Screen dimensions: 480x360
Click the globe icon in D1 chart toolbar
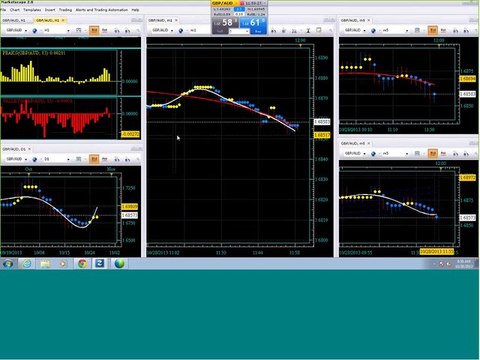tap(35, 159)
